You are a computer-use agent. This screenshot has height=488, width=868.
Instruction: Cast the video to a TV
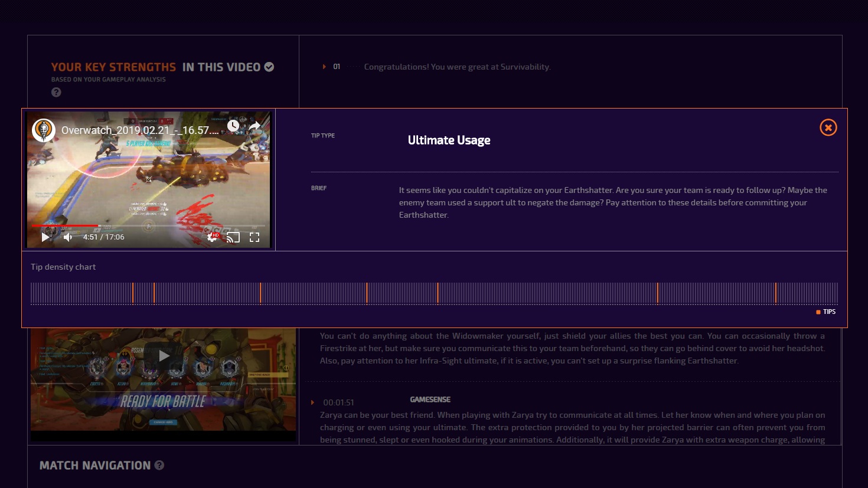coord(233,237)
